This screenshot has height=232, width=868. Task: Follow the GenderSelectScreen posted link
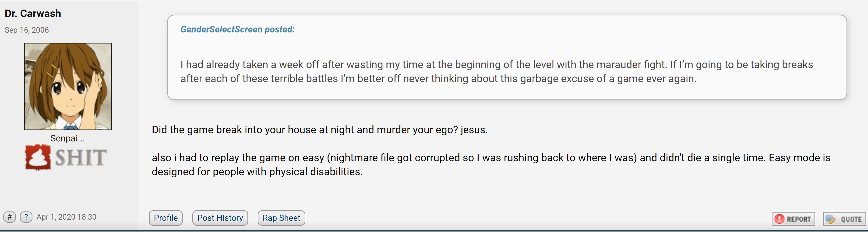coord(238,29)
